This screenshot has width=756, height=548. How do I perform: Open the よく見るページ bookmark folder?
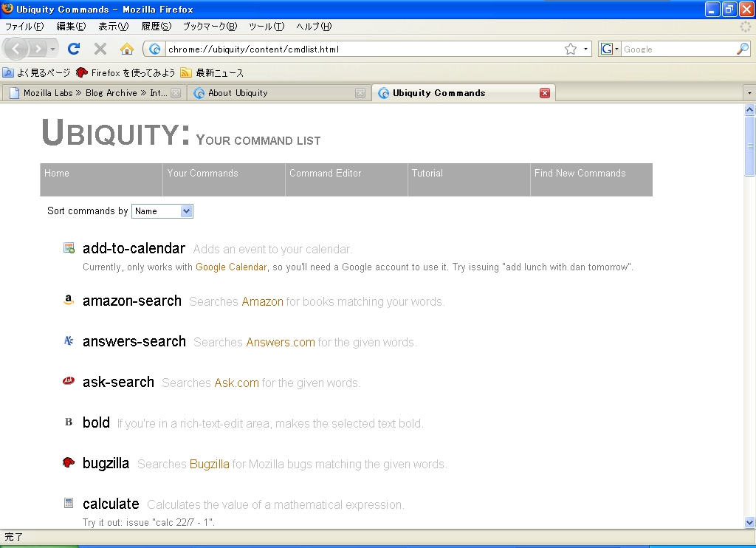(x=37, y=73)
